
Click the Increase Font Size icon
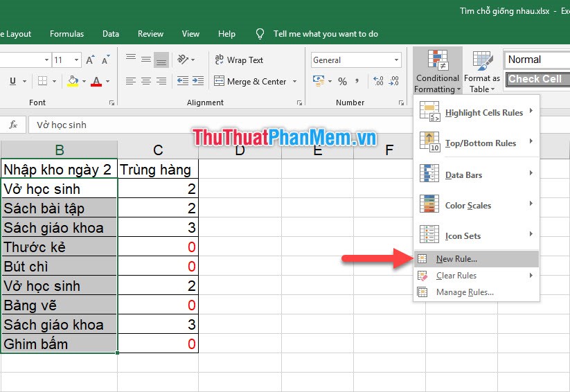(90, 60)
